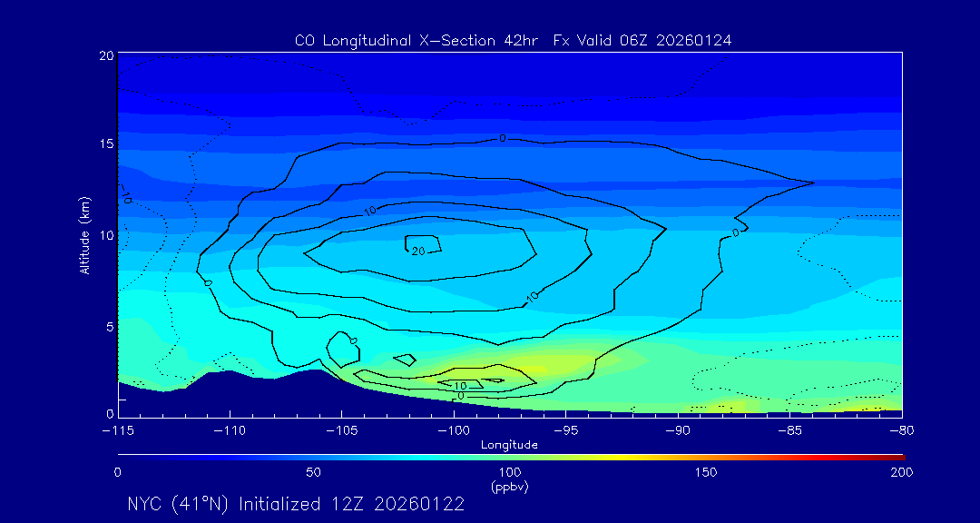Click the '20' label on innermost contour

pos(418,251)
